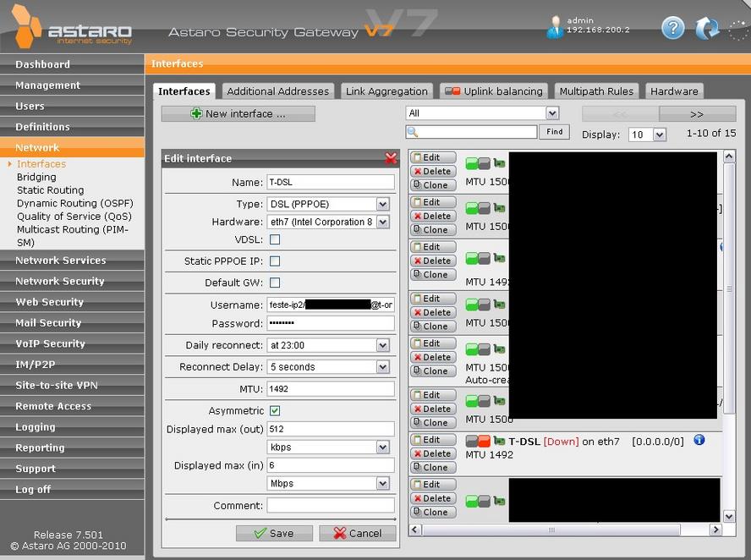Viewport: 751px width, 560px height.
Task: Click the Displayed max (out) field
Action: click(331, 429)
